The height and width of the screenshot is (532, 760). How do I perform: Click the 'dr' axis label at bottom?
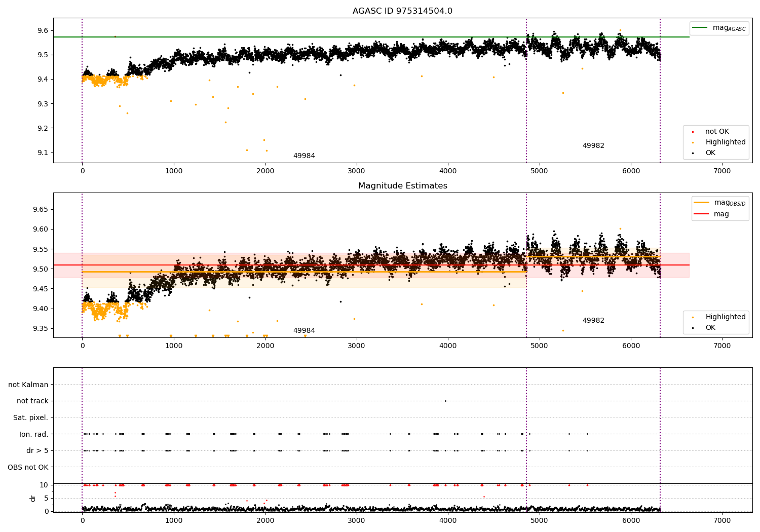[x=33, y=498]
